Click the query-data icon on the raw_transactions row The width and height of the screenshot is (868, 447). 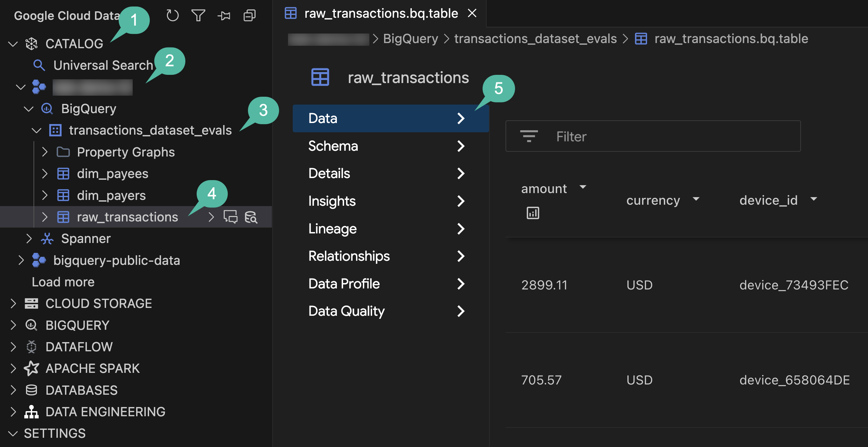click(251, 217)
